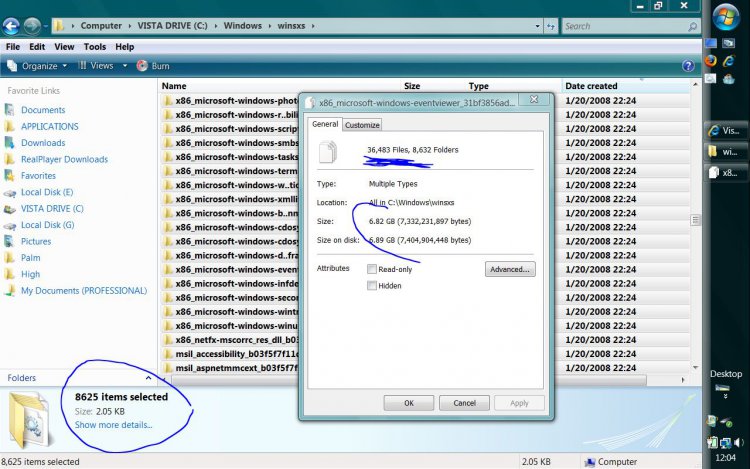The image size is (750, 469).
Task: Open the Edit menu
Action: tap(37, 47)
